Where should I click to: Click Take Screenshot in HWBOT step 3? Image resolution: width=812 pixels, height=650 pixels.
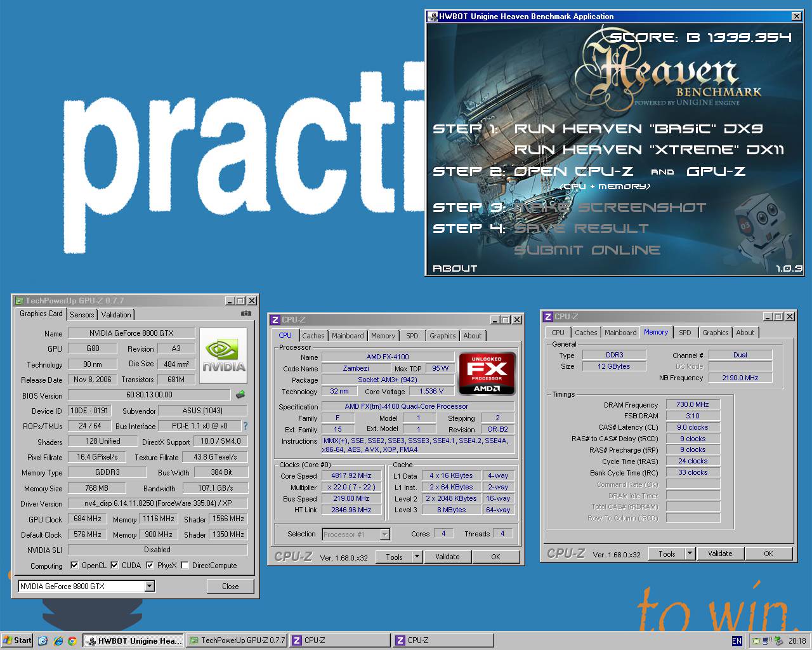point(610,208)
